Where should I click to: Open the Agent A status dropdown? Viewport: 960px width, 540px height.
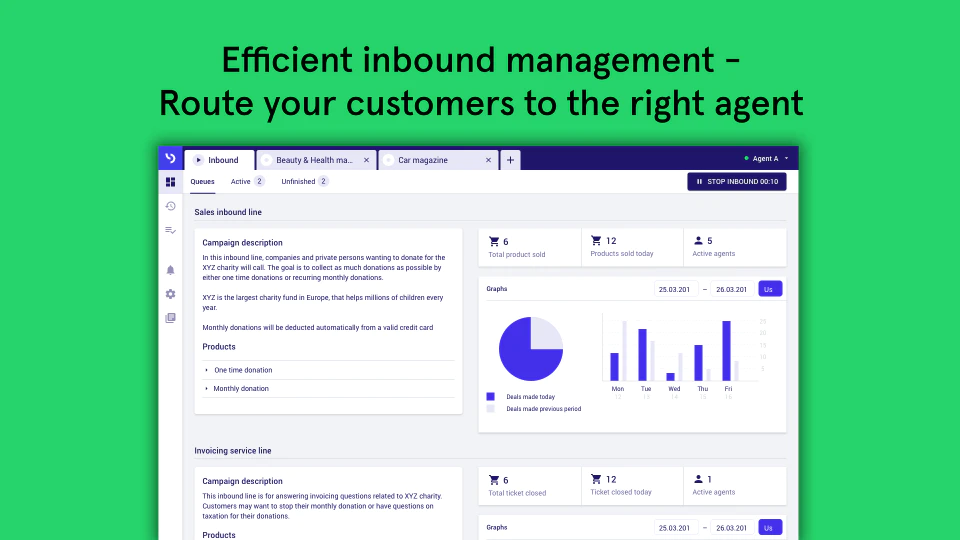point(766,159)
